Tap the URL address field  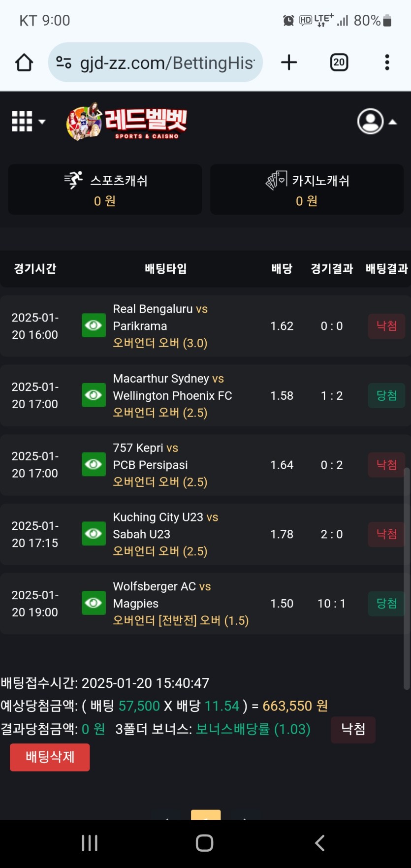point(167,63)
